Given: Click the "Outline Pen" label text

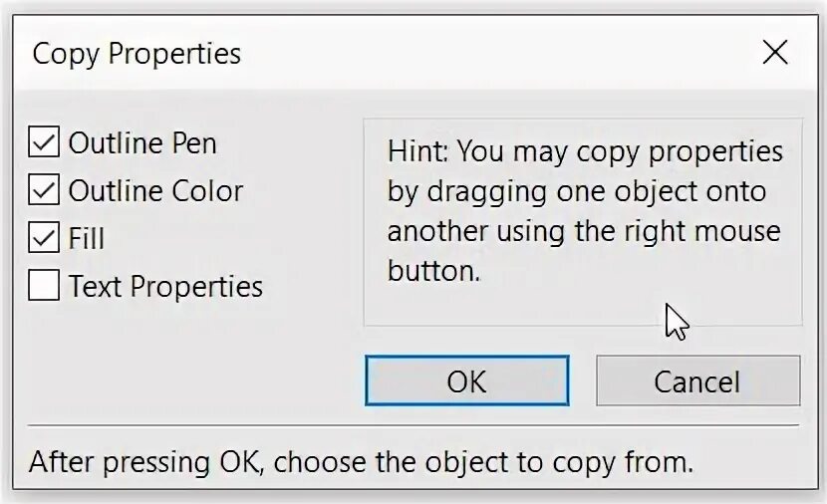Looking at the screenshot, I should tap(141, 143).
